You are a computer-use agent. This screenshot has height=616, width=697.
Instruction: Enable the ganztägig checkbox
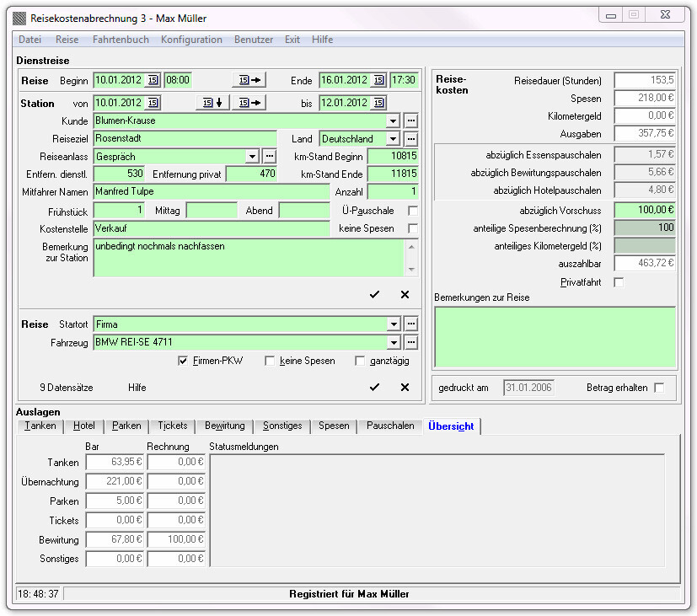360,361
